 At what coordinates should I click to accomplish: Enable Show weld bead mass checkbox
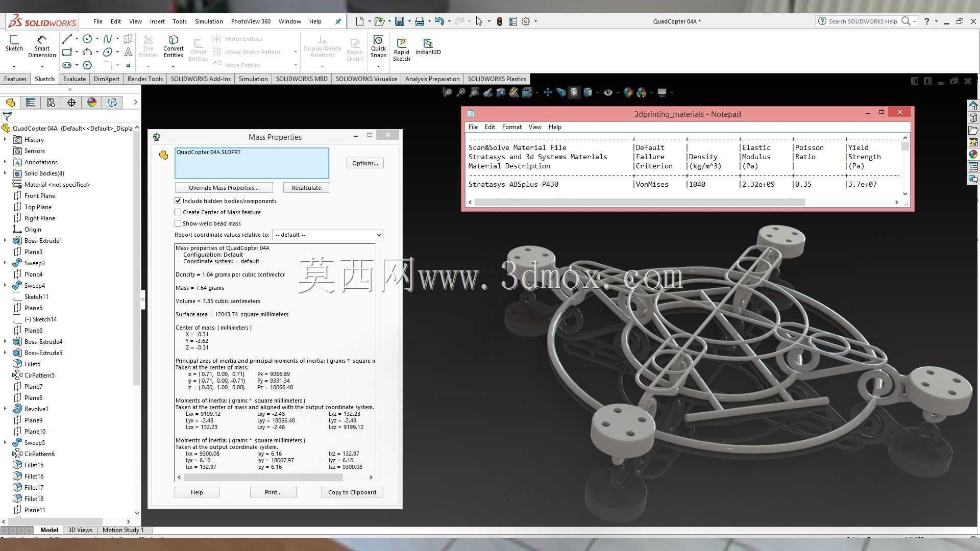pos(178,223)
